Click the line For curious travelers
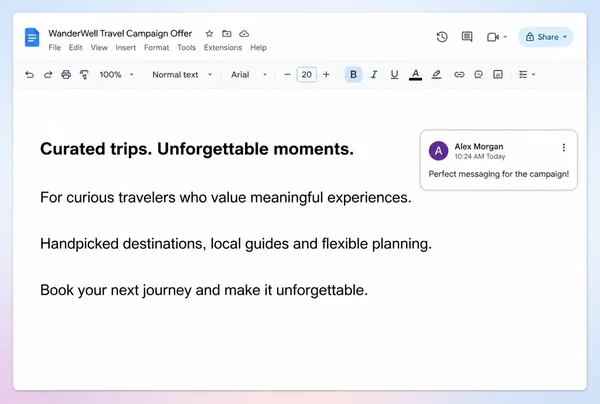Image resolution: width=600 pixels, height=404 pixels. [226, 198]
